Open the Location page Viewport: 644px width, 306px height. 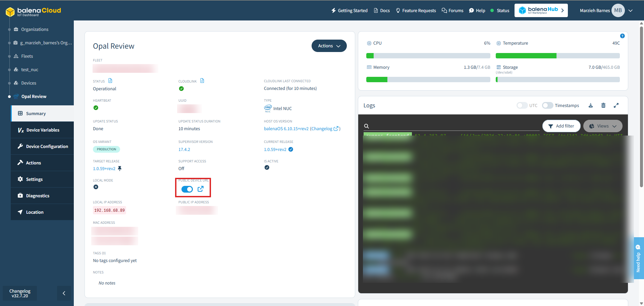coord(42,212)
